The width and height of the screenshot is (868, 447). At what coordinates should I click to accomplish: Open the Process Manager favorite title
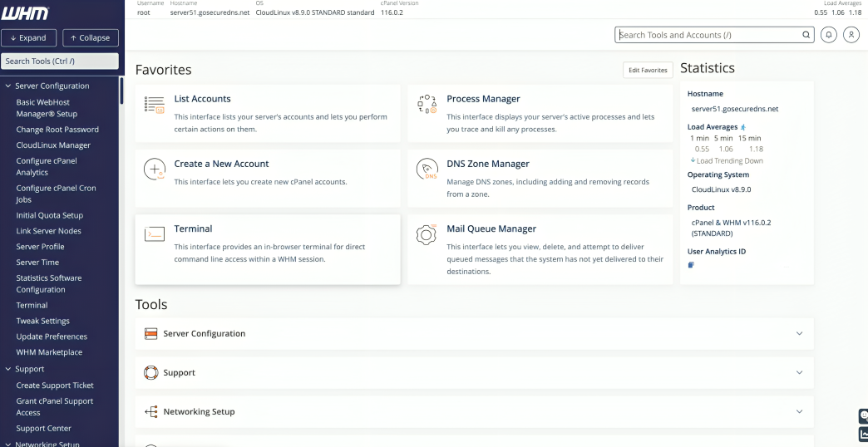[x=483, y=99]
